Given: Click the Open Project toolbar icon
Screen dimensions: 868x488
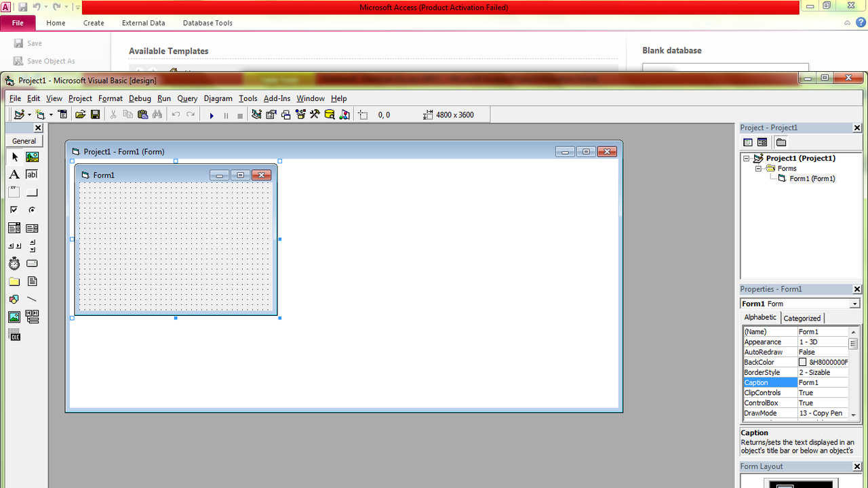Looking at the screenshot, I should tap(80, 115).
